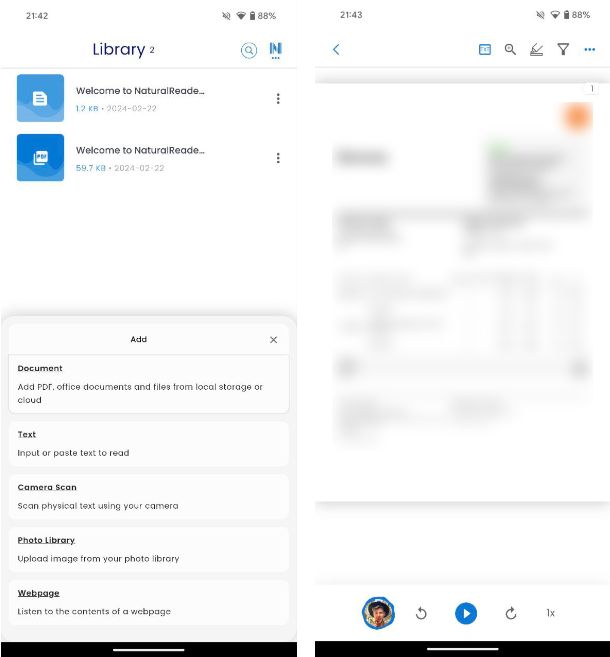Screen dimensions: 610x657
Task: Open options for the 59.7 KB PDF
Action: (278, 158)
